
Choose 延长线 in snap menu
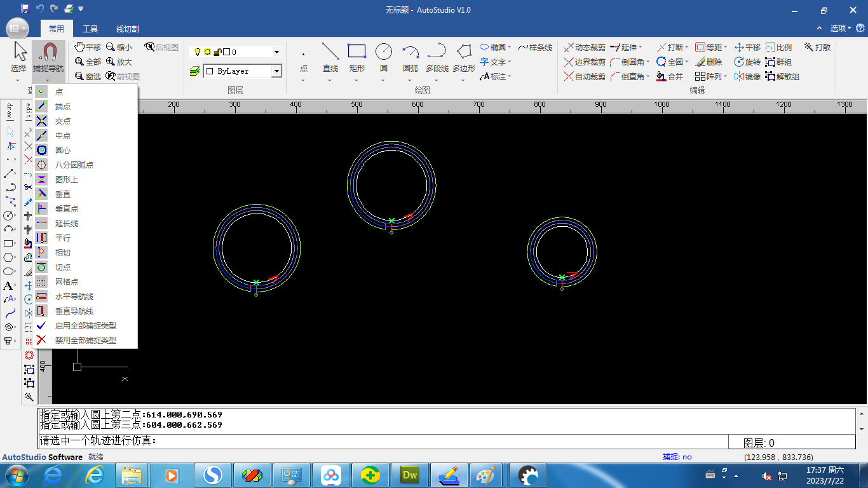(x=85, y=223)
